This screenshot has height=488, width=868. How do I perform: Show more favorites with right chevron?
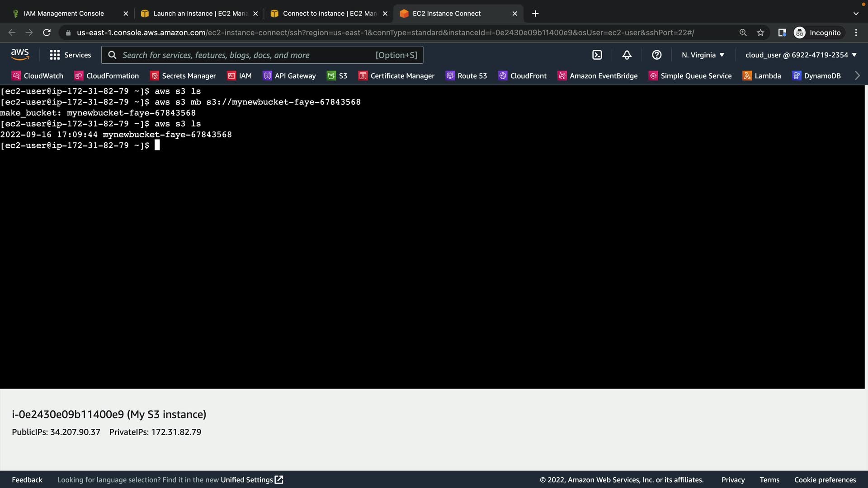coord(857,76)
